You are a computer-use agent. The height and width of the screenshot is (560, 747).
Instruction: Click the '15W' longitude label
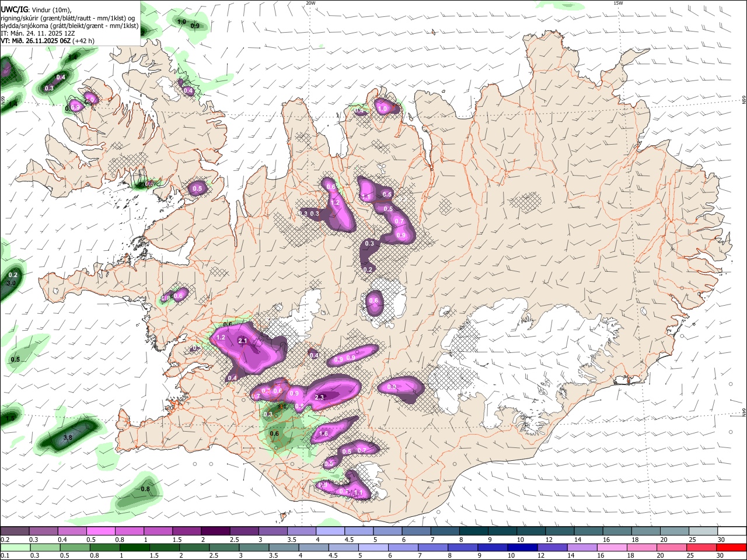click(x=618, y=3)
